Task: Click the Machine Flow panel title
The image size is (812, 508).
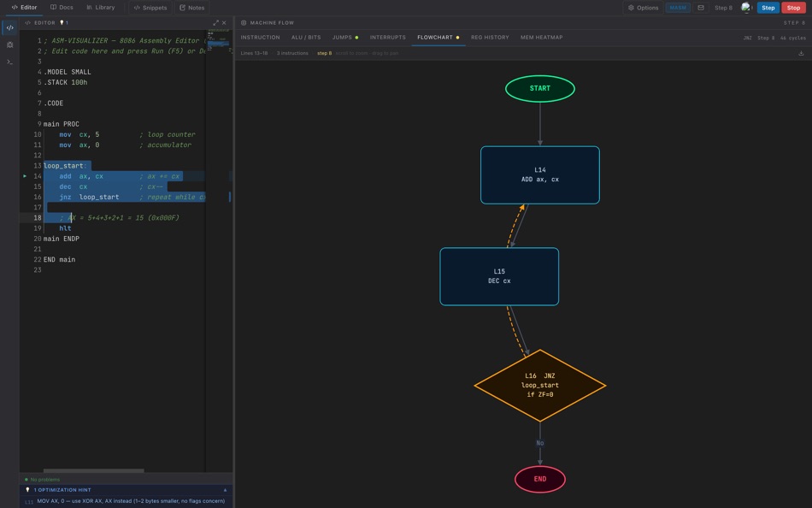Action: (x=272, y=23)
